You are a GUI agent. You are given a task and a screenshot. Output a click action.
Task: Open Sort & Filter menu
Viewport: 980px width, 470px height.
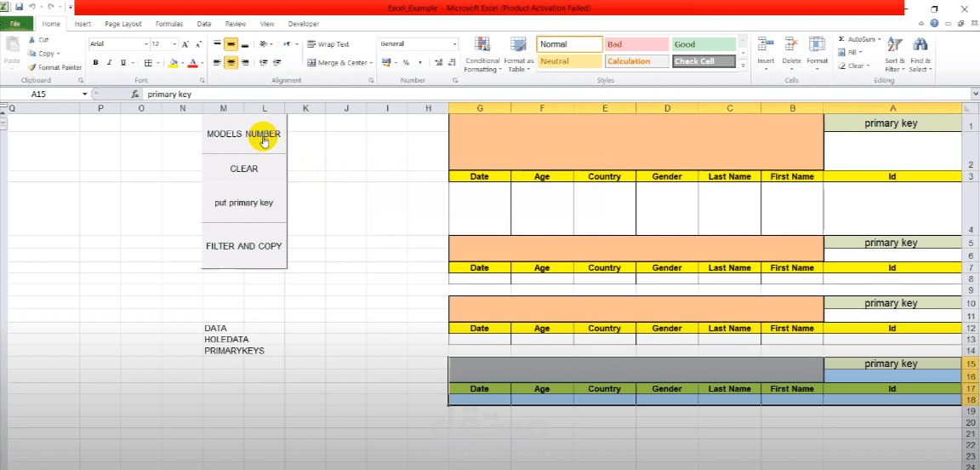[894, 55]
